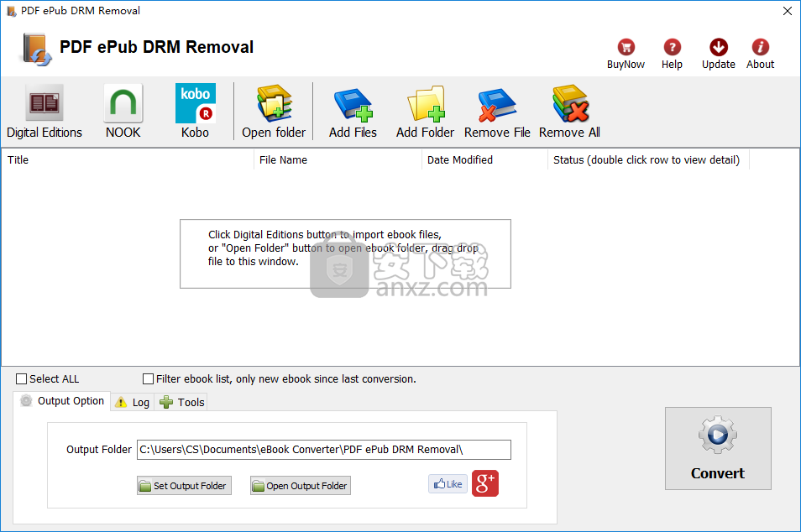Screen dimensions: 801x532
Task: Enable Select ALL checkbox
Action: [22, 378]
